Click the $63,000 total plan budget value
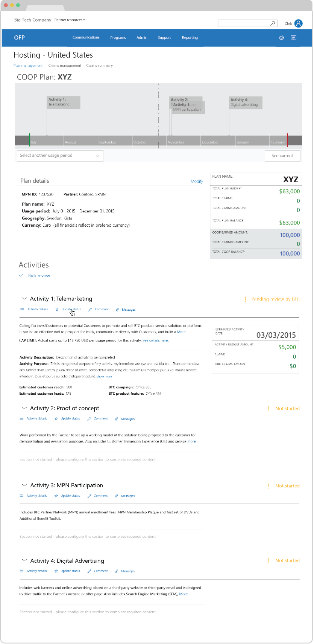 [x=290, y=191]
